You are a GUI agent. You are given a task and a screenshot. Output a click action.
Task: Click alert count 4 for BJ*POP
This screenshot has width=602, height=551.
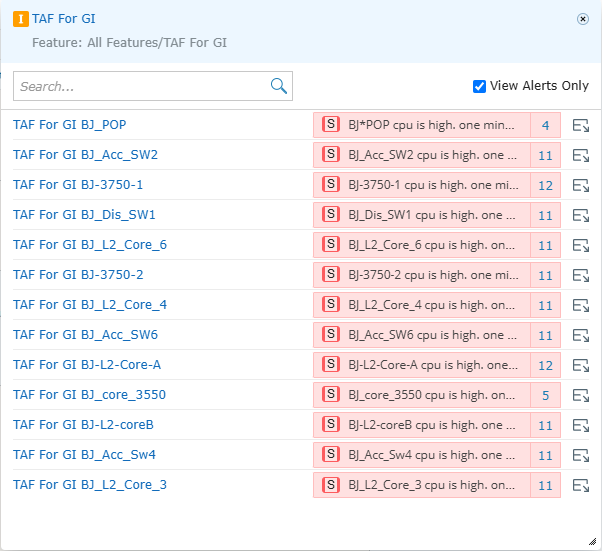click(545, 125)
